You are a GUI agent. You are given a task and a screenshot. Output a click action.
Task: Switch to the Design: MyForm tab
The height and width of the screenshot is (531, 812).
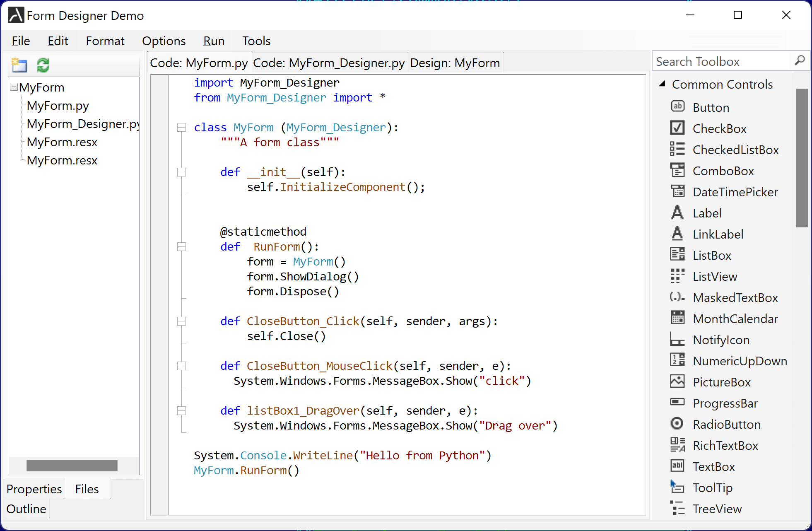click(455, 63)
